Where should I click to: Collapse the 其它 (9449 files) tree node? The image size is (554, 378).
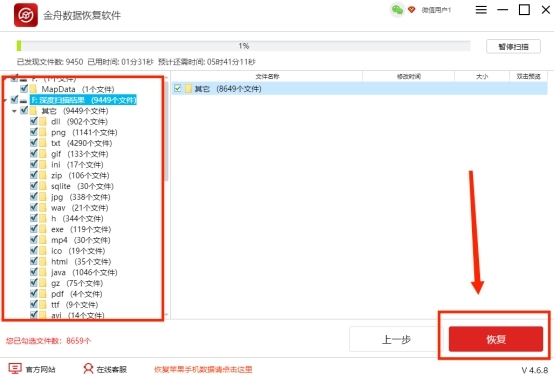14,111
